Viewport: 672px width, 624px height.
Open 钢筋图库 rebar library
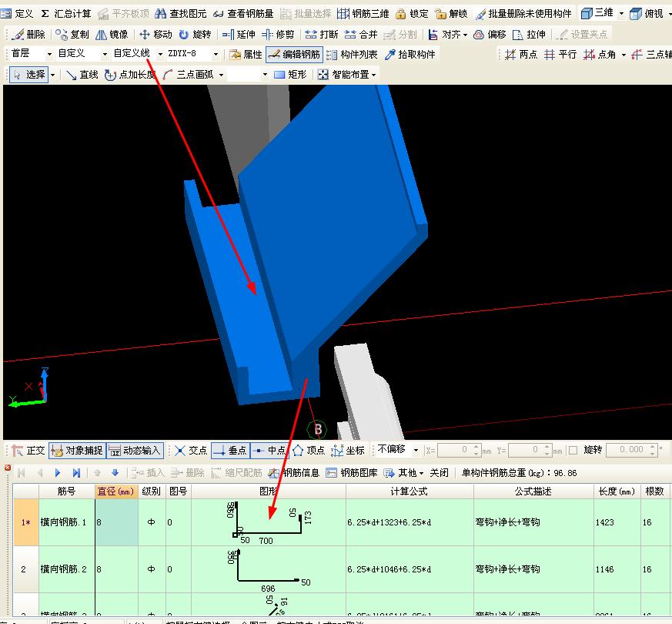[352, 472]
